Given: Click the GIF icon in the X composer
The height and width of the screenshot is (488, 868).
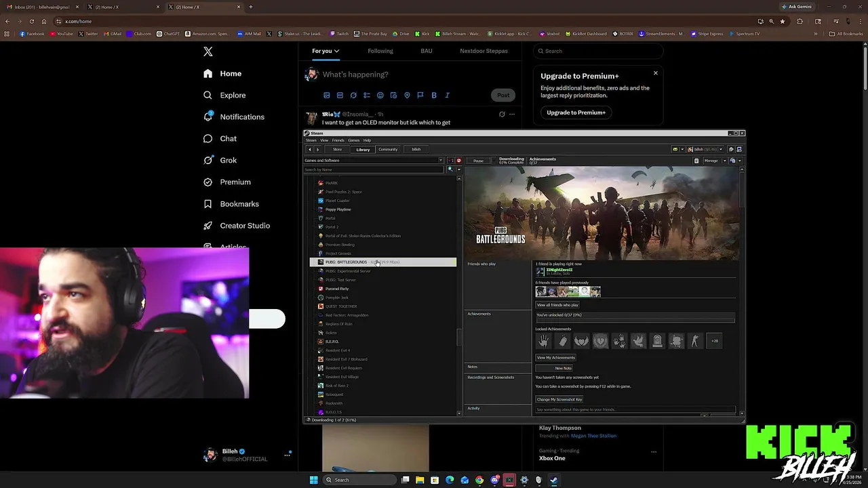Looking at the screenshot, I should [340, 96].
